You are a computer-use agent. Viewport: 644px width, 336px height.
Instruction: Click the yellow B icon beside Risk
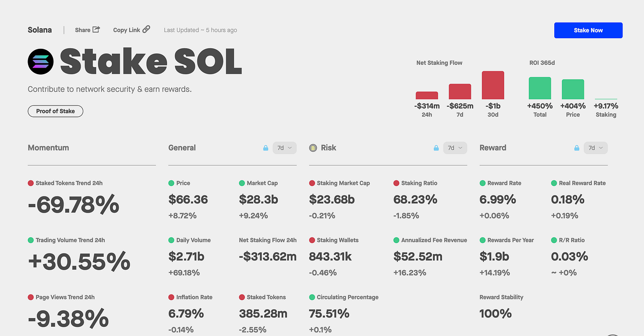313,148
